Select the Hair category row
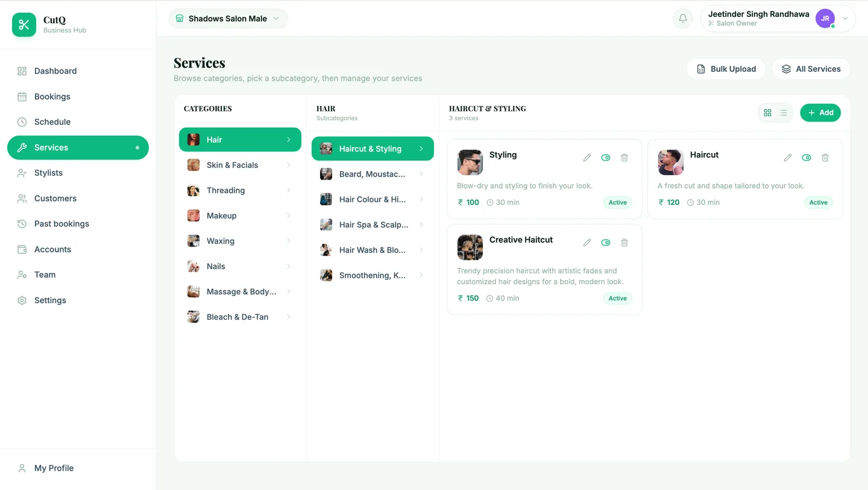The image size is (868, 490). point(240,140)
